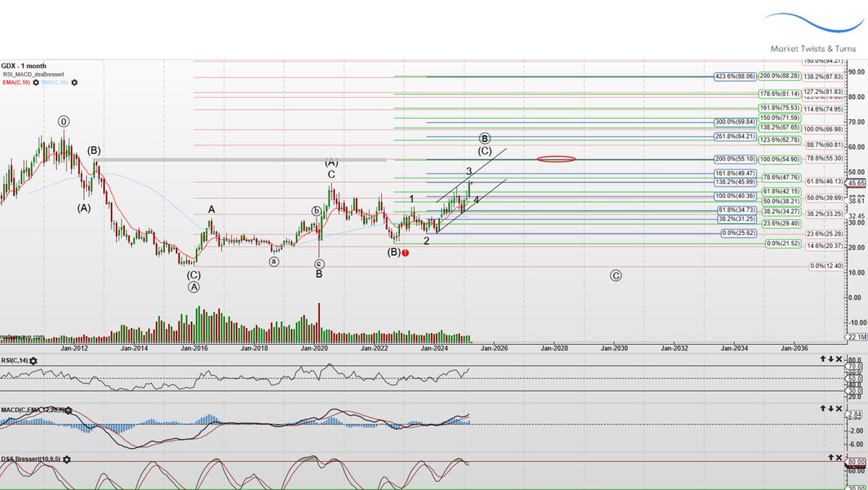Image resolution: width=868 pixels, height=490 pixels.
Task: Click the circled C wave label
Action: click(x=616, y=275)
